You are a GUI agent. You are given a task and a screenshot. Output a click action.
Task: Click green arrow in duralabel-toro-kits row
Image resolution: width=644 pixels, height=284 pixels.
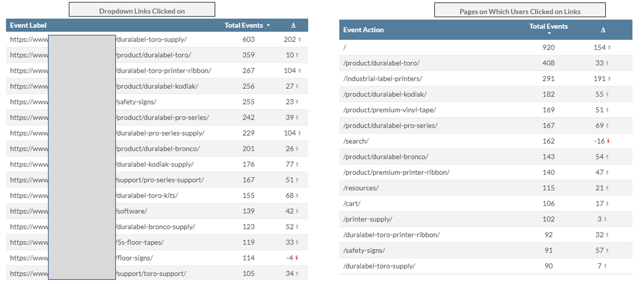click(297, 196)
